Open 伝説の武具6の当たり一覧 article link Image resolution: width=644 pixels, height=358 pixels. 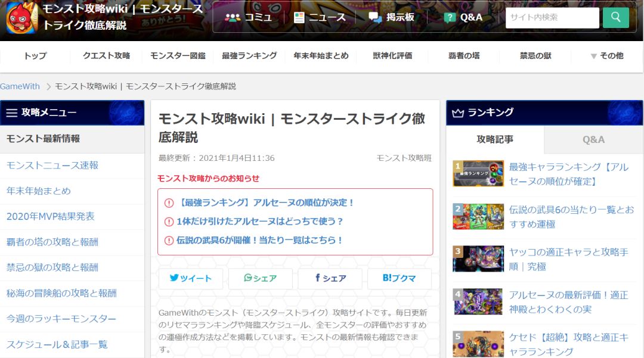(571, 217)
